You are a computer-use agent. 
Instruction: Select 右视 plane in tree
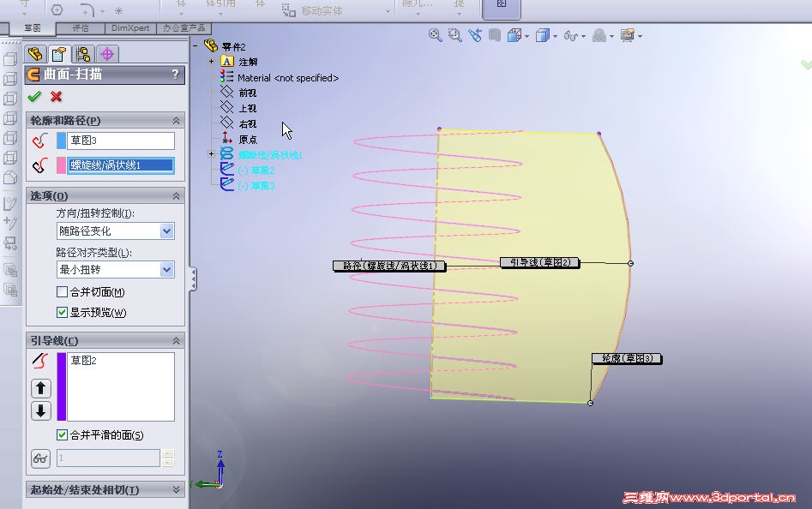click(248, 123)
